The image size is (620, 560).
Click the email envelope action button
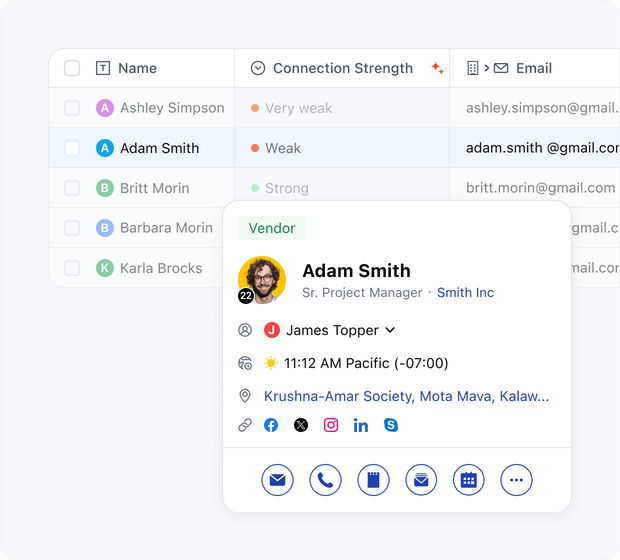(x=277, y=480)
